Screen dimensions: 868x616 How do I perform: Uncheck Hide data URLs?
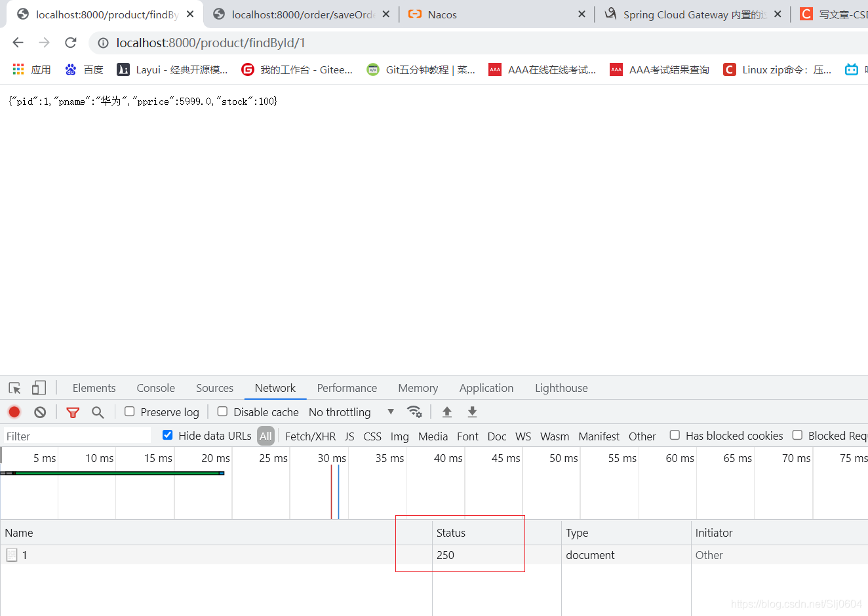tap(168, 435)
